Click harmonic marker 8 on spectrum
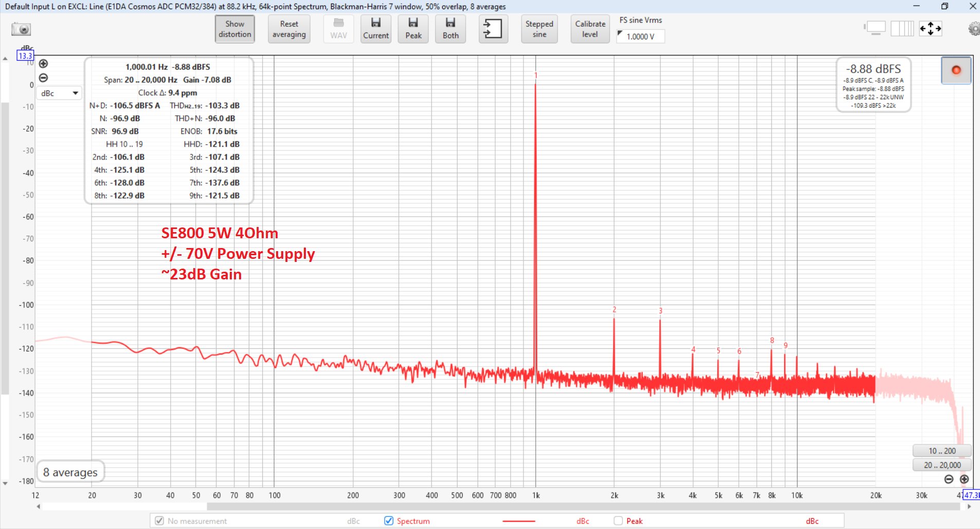The width and height of the screenshot is (980, 529). (x=772, y=340)
